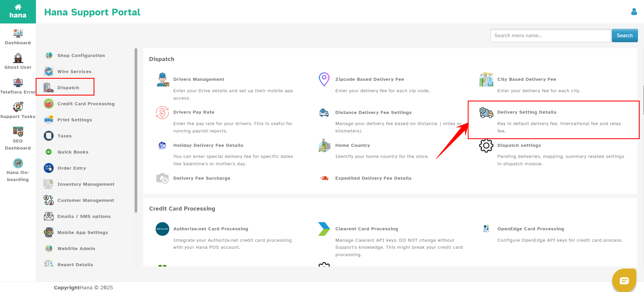Open the Authorize.net Card Processing link

coord(211,229)
